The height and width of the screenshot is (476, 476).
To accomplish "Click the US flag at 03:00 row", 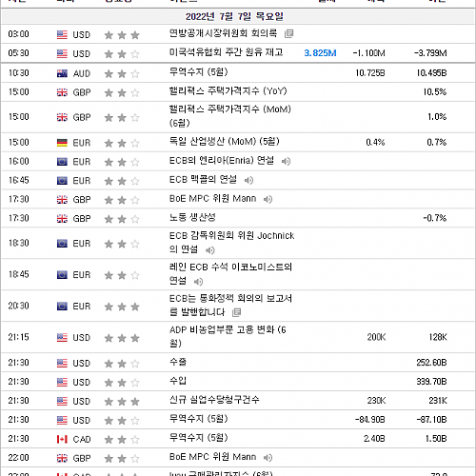I will (x=62, y=34).
